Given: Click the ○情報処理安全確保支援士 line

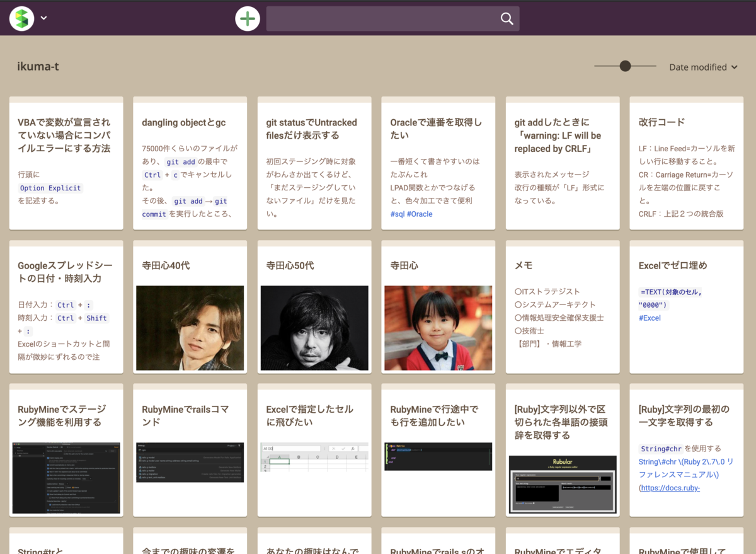Looking at the screenshot, I should pyautogui.click(x=559, y=318).
